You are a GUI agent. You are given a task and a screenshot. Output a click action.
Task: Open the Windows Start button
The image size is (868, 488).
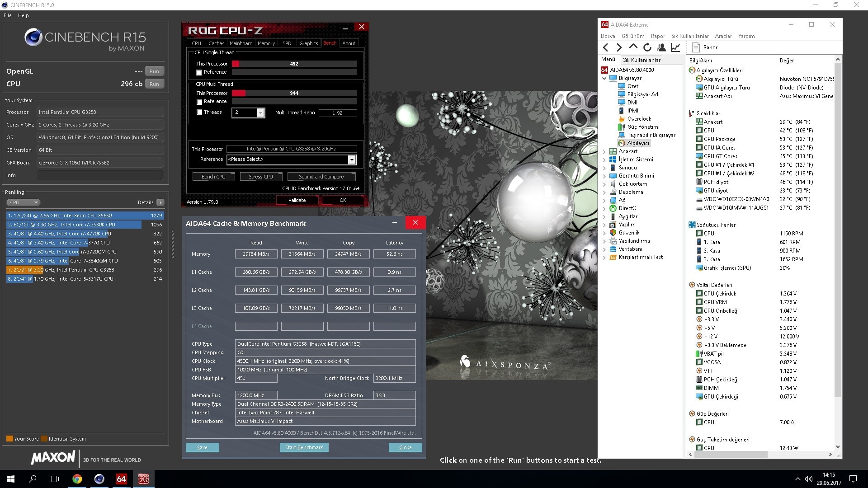click(x=11, y=479)
